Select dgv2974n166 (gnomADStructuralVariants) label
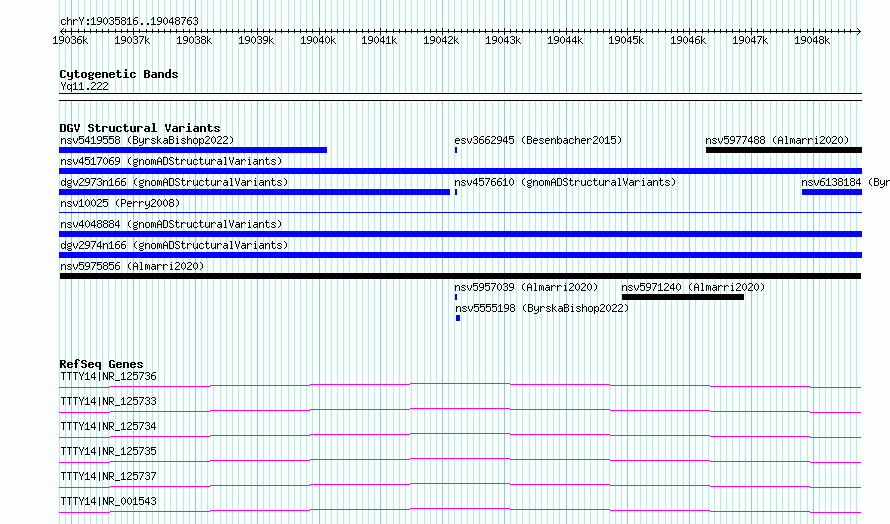Viewport: 890px width, 524px height. click(174, 245)
